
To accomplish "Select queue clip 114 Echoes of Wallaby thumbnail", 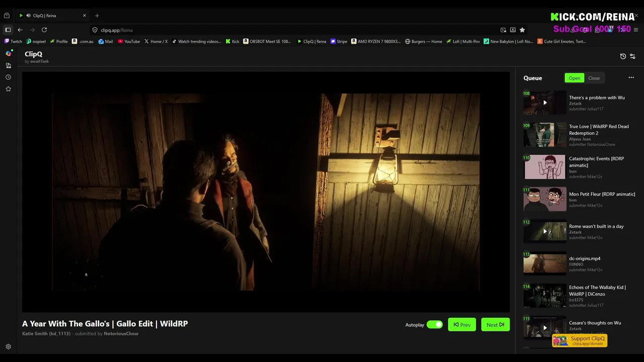I will [x=545, y=296].
